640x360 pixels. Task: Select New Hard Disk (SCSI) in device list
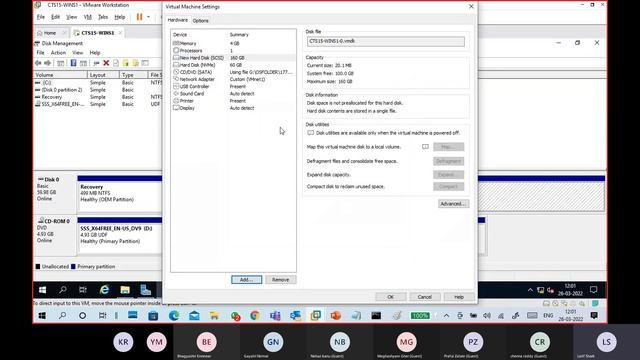[233, 58]
